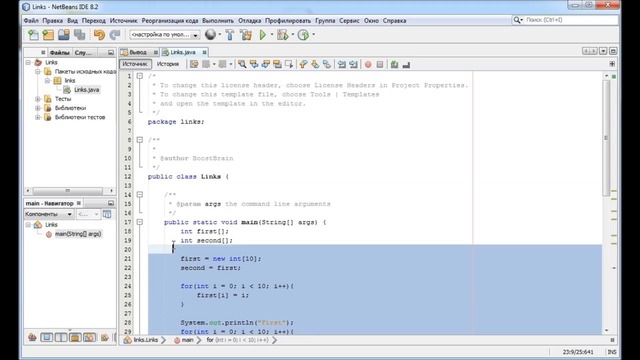Click the hammer Build Project icon
The width and height of the screenshot is (640, 360).
point(230,35)
